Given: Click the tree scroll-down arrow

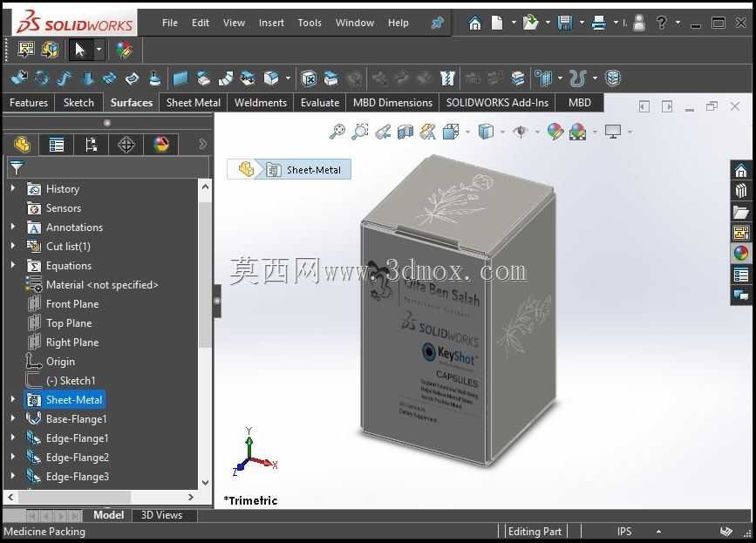Looking at the screenshot, I should [x=206, y=482].
